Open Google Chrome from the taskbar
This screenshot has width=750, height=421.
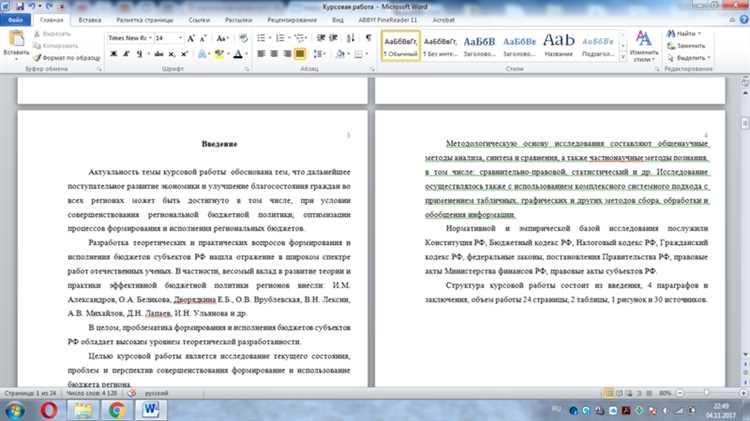pyautogui.click(x=117, y=410)
